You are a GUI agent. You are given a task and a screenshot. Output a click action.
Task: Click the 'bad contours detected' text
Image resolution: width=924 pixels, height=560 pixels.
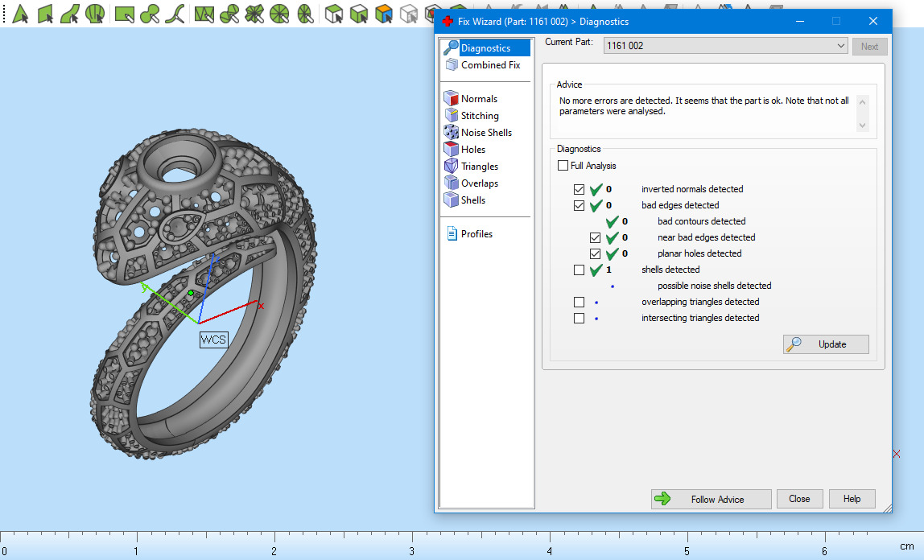tap(701, 221)
